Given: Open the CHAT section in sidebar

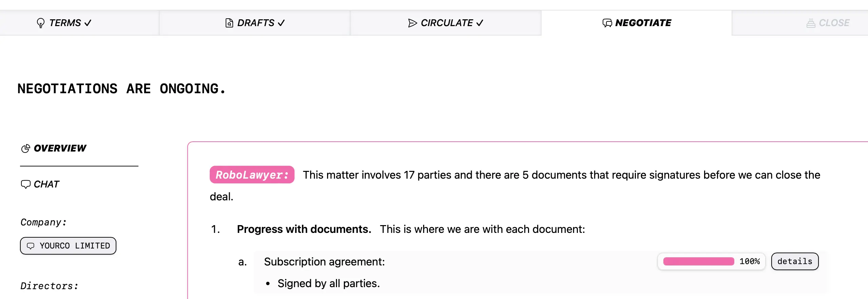Looking at the screenshot, I should (x=40, y=184).
